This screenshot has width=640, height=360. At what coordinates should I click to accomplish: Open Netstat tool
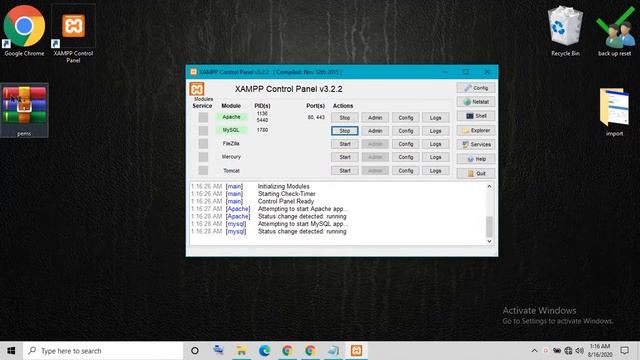476,102
